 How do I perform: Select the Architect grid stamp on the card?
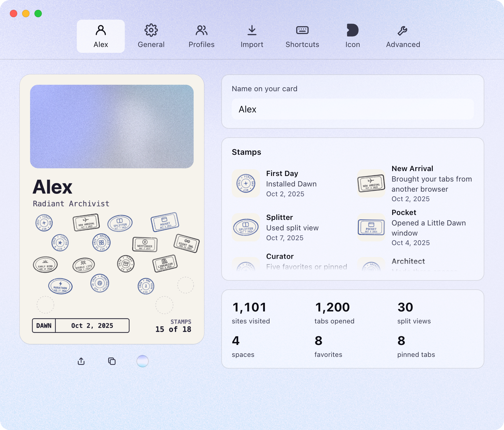[101, 242]
